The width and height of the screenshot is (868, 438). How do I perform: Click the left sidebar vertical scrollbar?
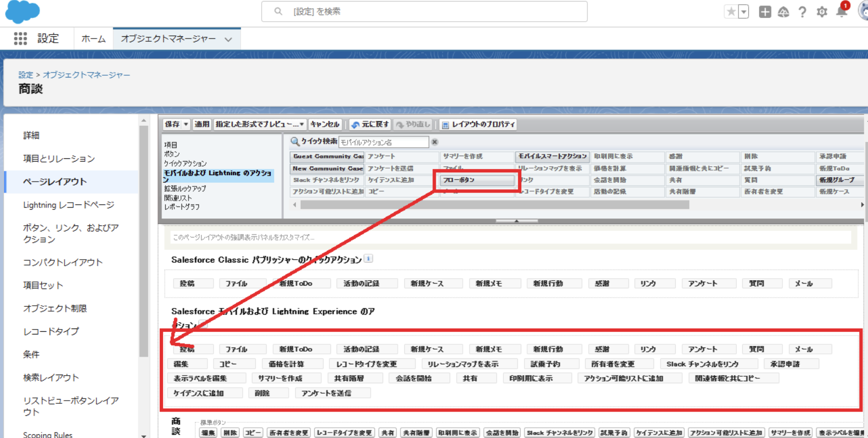pyautogui.click(x=144, y=241)
